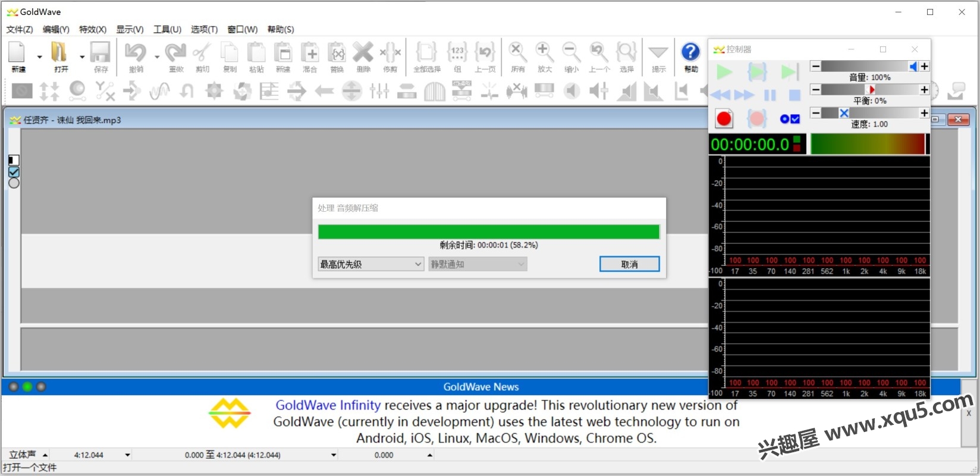Click the 打开 open folder icon
The image size is (980, 476).
pos(59,53)
